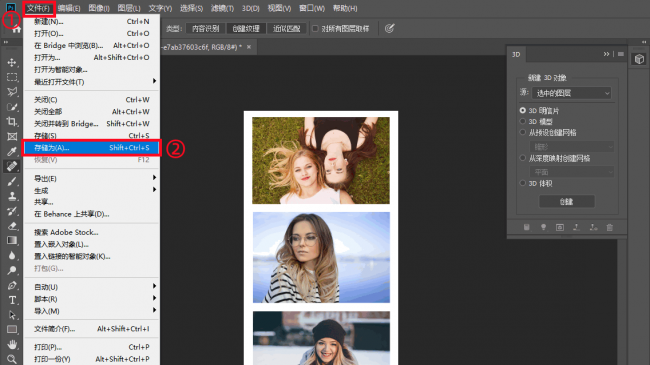
Task: Choose the 内容识别 type option
Action: coord(206,29)
